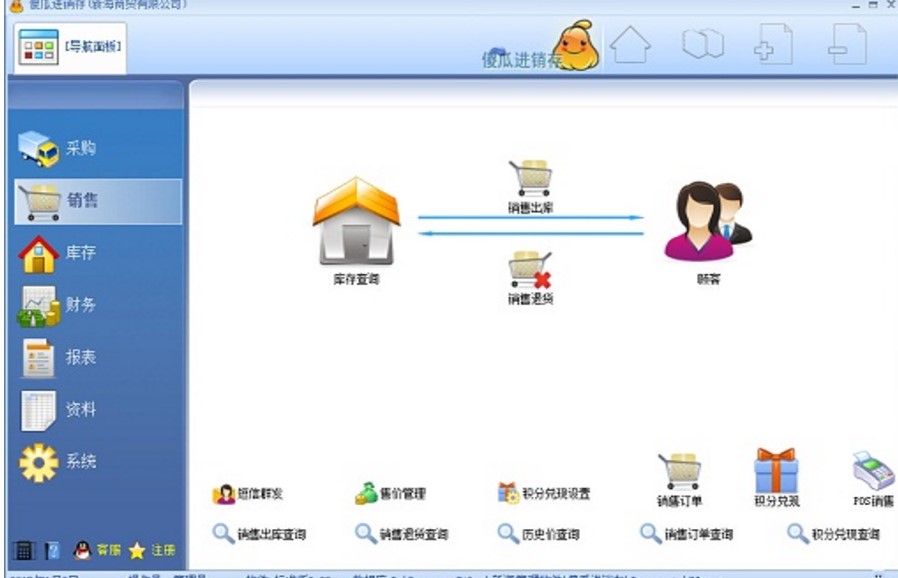
Task: Open the POS销售 terminal icon
Action: click(873, 479)
